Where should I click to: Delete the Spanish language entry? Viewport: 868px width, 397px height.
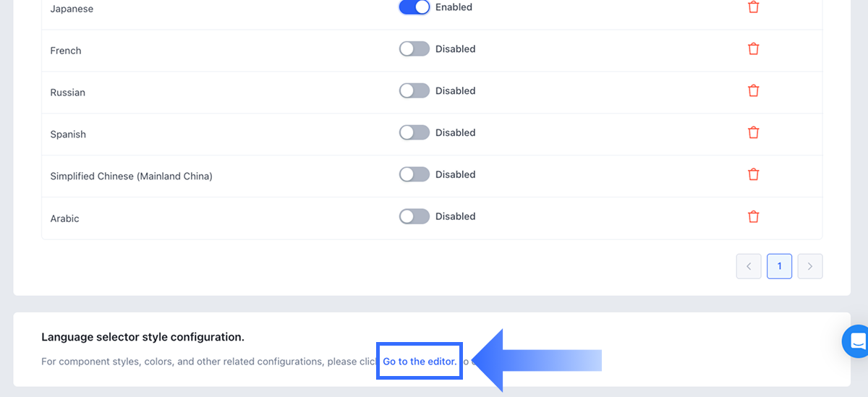tap(753, 133)
